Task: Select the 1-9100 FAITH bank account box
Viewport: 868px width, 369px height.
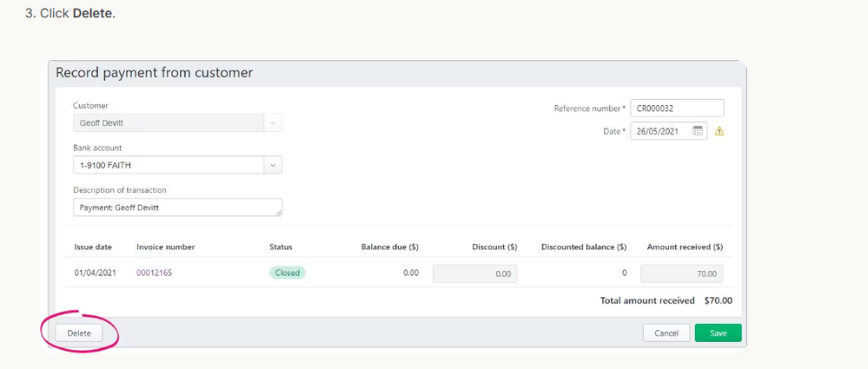Action: click(168, 165)
